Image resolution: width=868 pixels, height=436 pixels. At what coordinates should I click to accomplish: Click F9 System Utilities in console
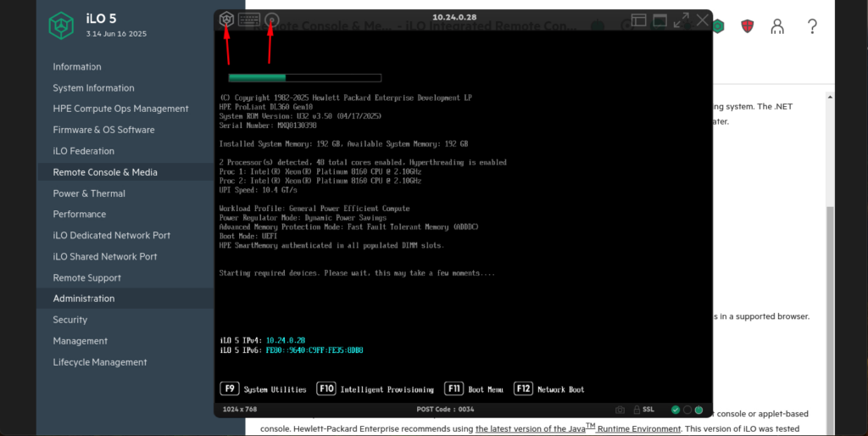pyautogui.click(x=263, y=388)
